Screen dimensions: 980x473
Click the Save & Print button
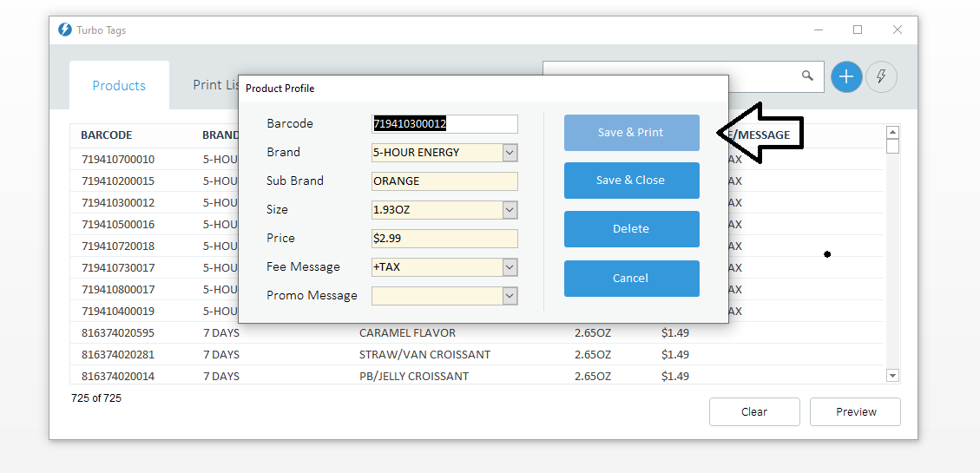631,133
